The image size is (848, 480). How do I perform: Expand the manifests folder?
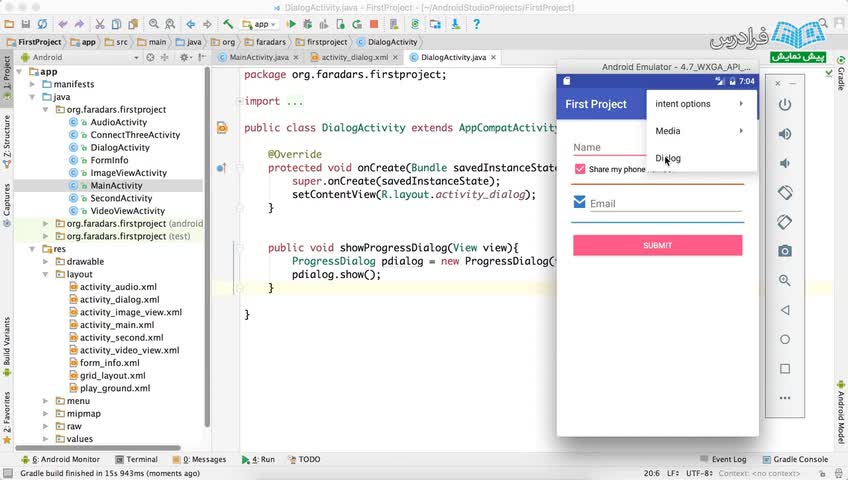(x=32, y=84)
